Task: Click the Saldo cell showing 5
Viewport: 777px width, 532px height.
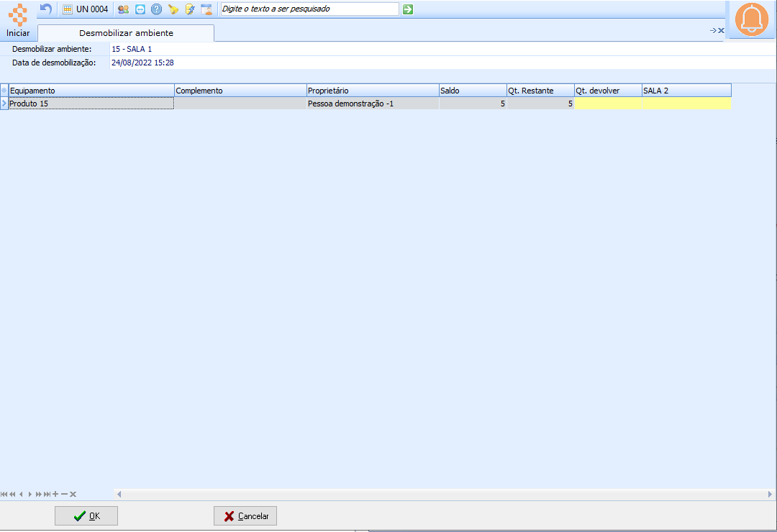Action: 473,104
